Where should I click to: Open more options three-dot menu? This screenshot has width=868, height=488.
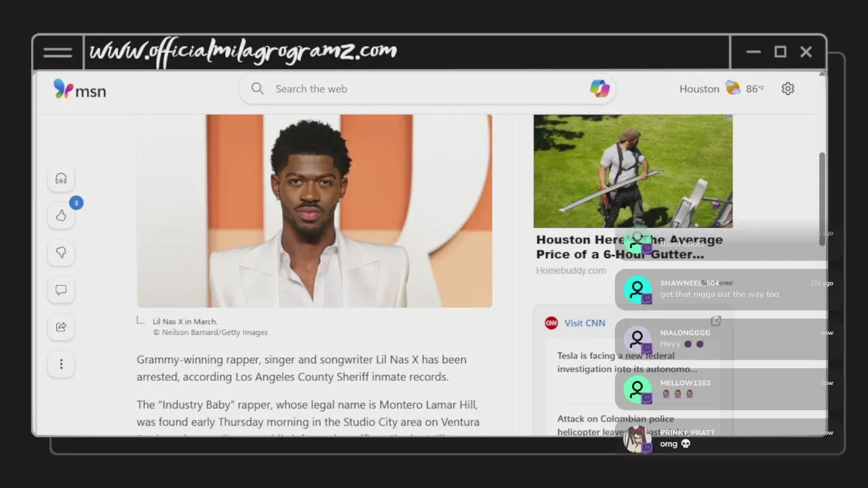[x=61, y=365]
